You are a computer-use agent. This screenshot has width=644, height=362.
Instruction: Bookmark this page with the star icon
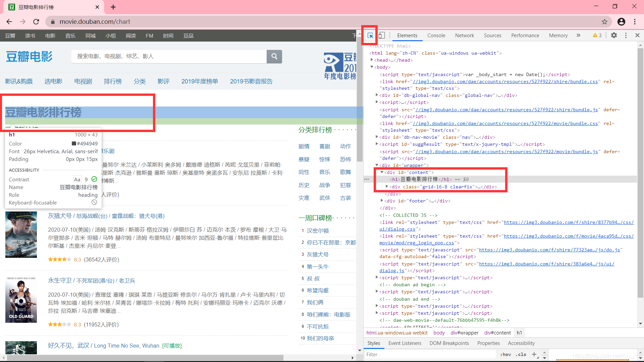point(604,22)
